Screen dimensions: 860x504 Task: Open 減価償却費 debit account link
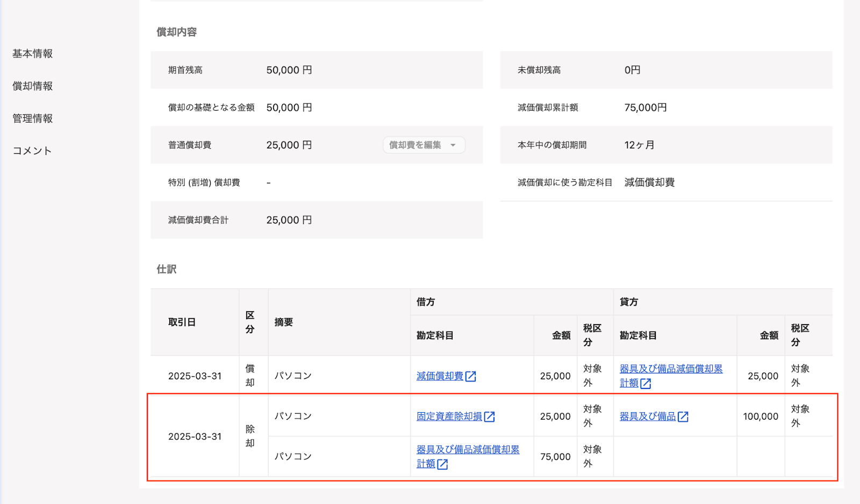click(x=440, y=376)
